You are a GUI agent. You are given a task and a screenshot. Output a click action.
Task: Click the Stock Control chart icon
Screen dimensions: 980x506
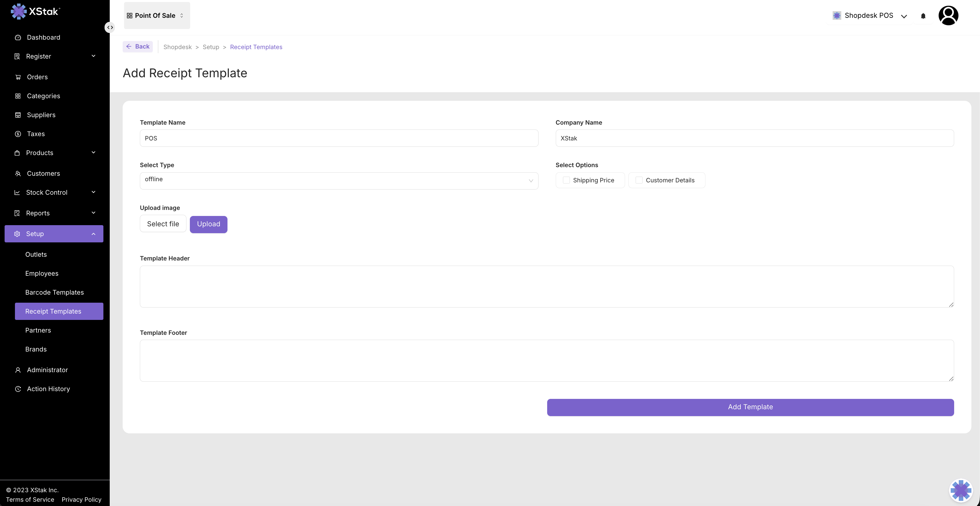click(17, 192)
